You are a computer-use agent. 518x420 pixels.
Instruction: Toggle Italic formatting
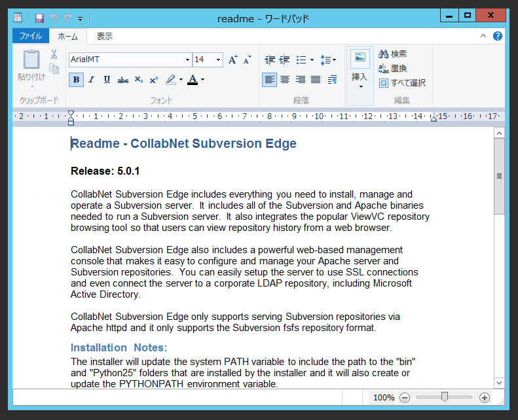coord(92,80)
